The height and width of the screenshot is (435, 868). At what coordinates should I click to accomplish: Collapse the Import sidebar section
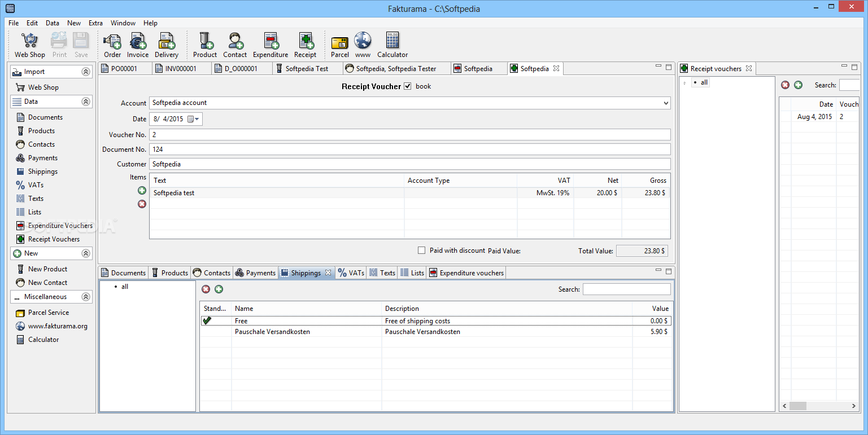(86, 72)
